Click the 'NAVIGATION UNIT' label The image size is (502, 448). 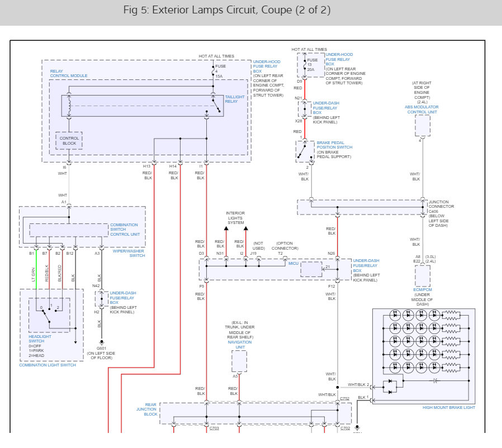pos(240,345)
